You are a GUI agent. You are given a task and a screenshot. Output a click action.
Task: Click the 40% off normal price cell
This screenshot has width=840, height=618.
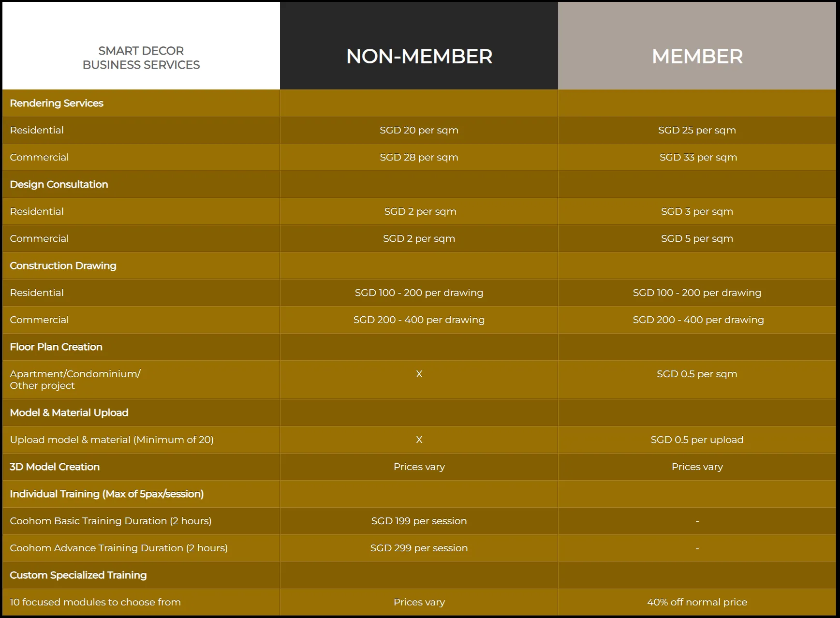tap(697, 602)
